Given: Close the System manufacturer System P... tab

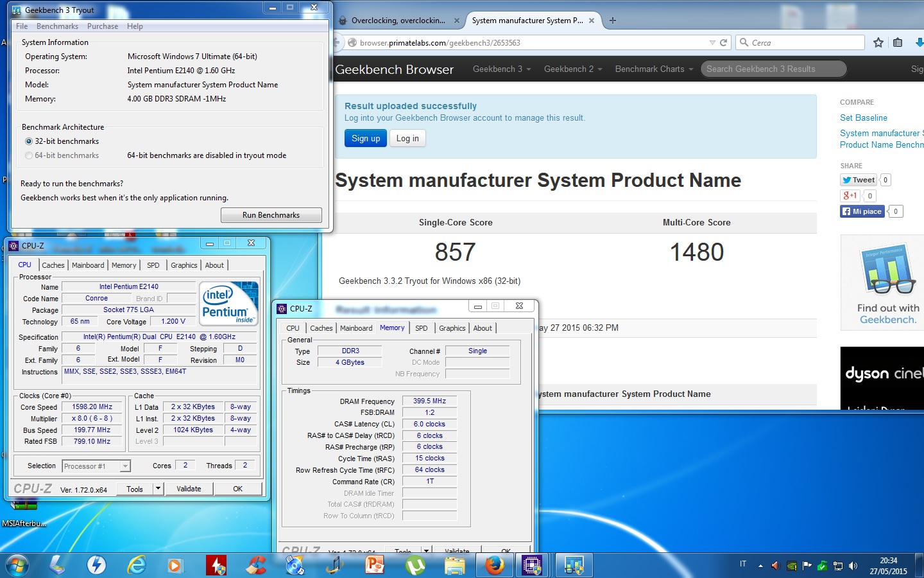Looking at the screenshot, I should tap(592, 21).
